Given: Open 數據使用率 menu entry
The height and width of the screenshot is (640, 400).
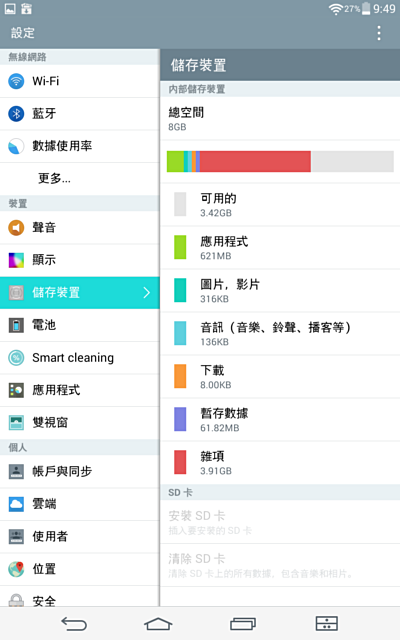Looking at the screenshot, I should pos(80,146).
